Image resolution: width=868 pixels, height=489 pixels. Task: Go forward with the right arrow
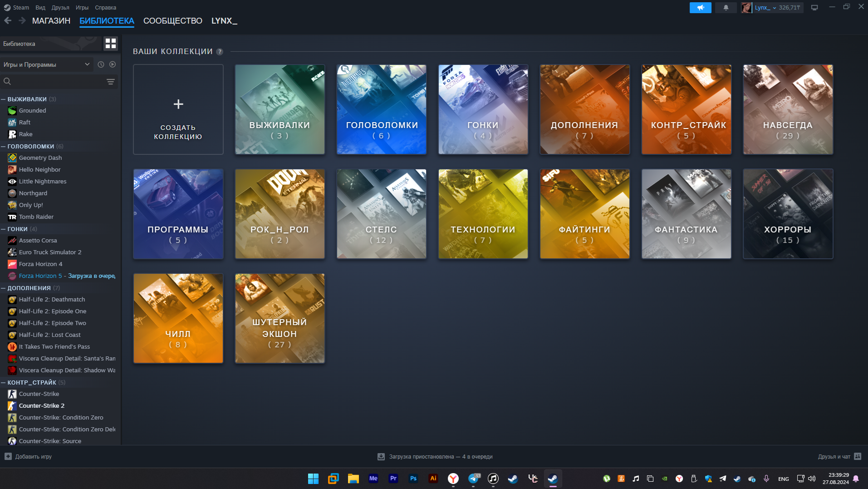click(22, 20)
